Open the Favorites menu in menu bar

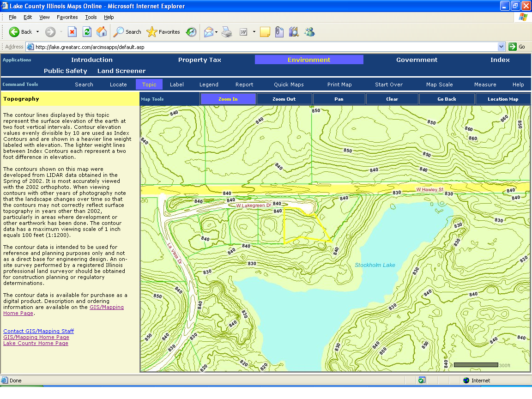click(x=67, y=17)
